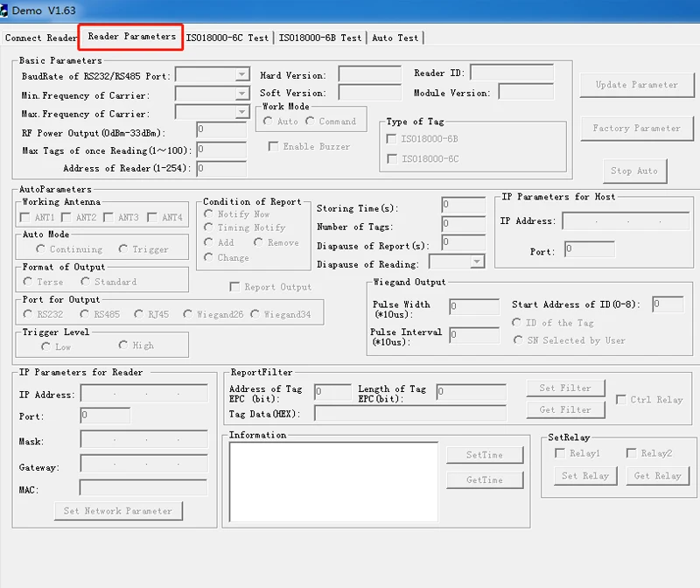Click the SetTime button
This screenshot has height=588, width=700.
pos(485,455)
